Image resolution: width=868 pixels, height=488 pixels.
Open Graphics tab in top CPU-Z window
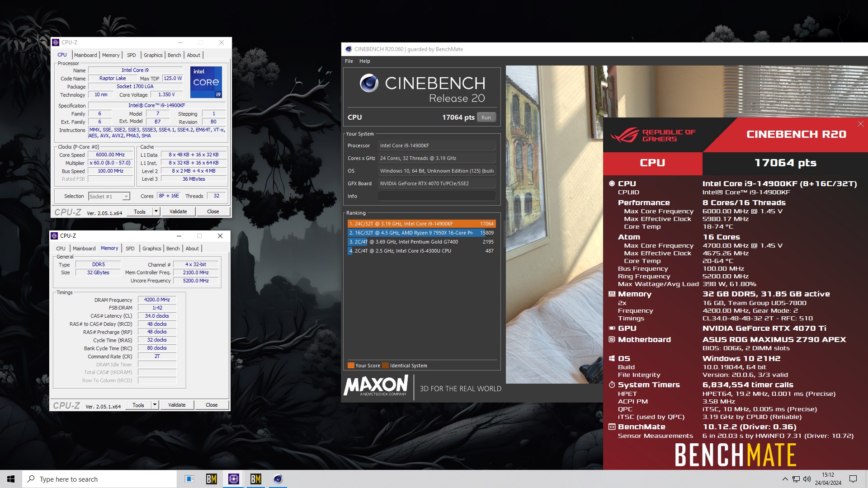153,55
